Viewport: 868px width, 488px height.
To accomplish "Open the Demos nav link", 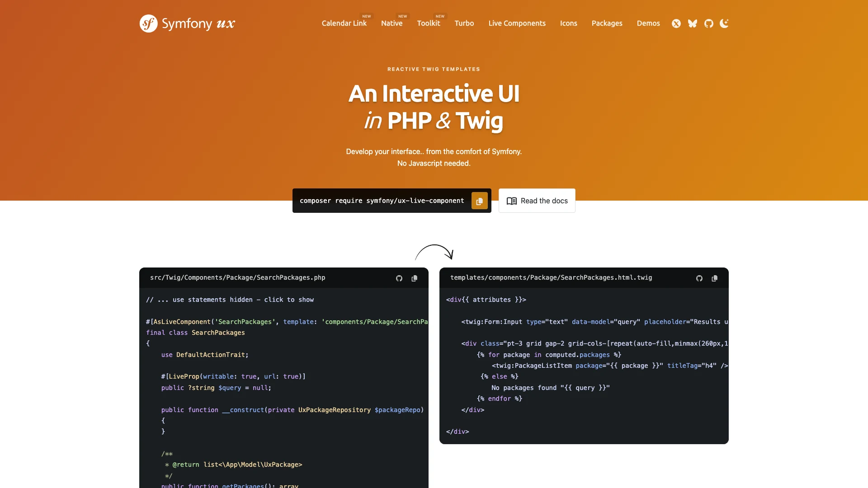I will coord(648,23).
